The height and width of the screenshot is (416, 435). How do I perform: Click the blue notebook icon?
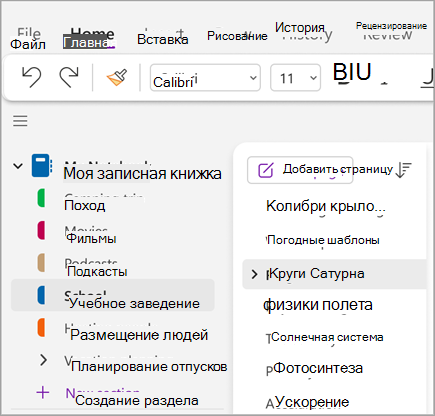42,165
